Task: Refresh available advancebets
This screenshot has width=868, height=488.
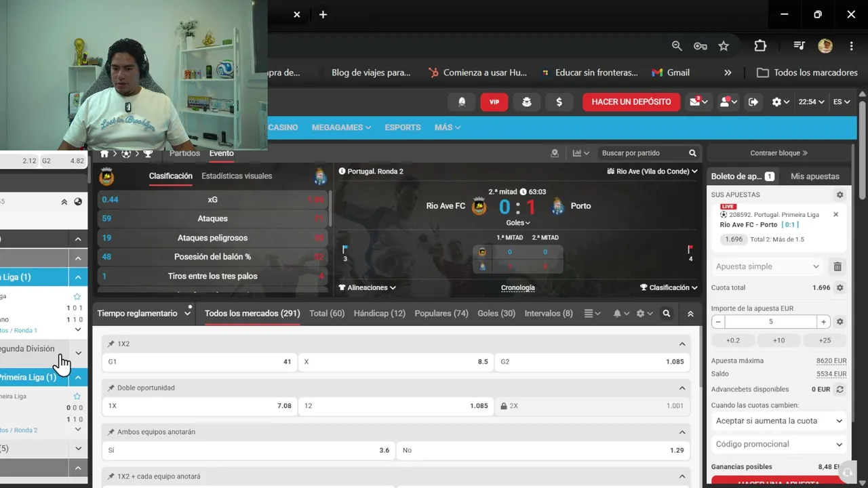Action: 840,390
